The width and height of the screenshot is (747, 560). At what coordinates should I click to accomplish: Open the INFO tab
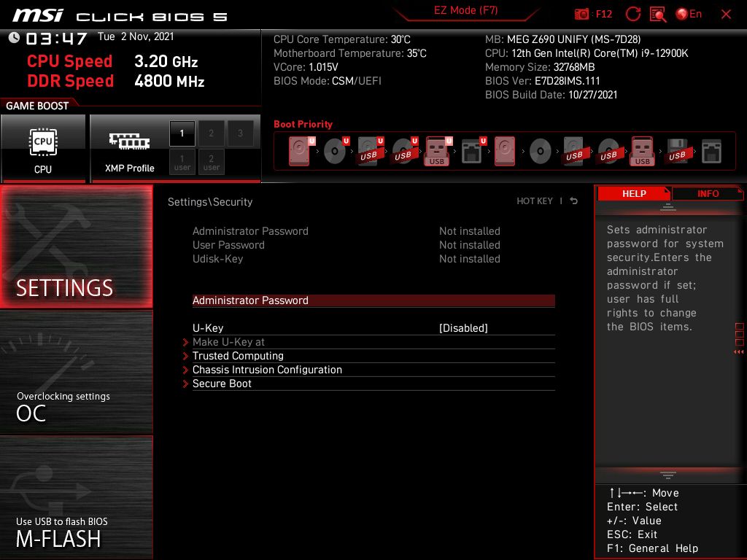[708, 194]
